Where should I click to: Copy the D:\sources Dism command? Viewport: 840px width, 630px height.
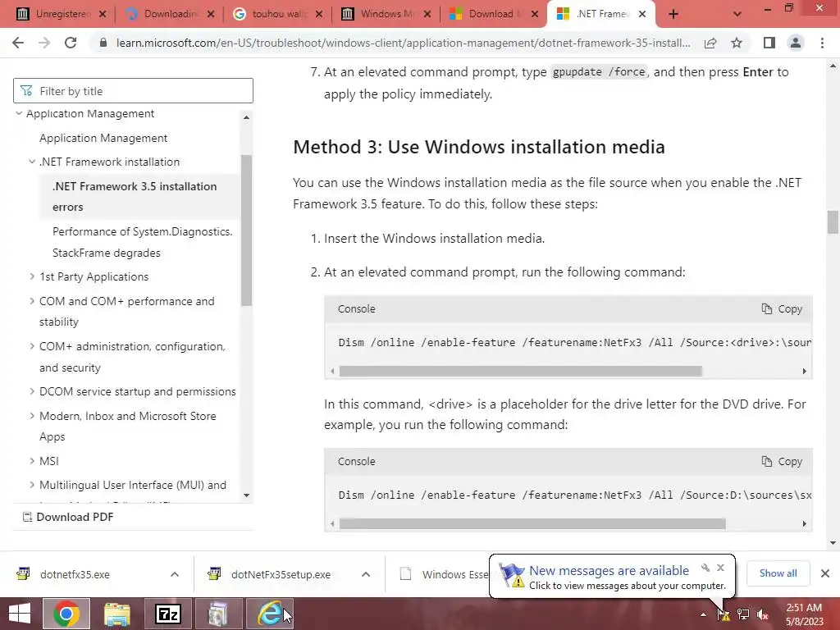[782, 461]
